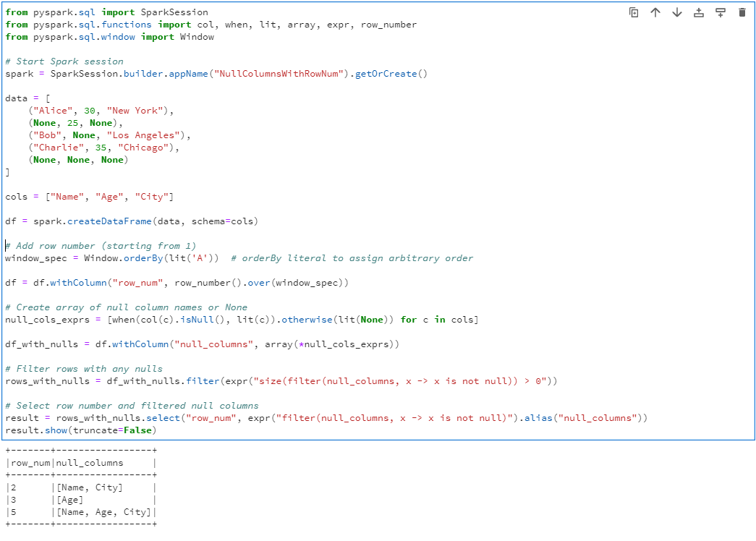Click the row_num header in output table
This screenshot has height=541, width=756.
pyautogui.click(x=30, y=463)
